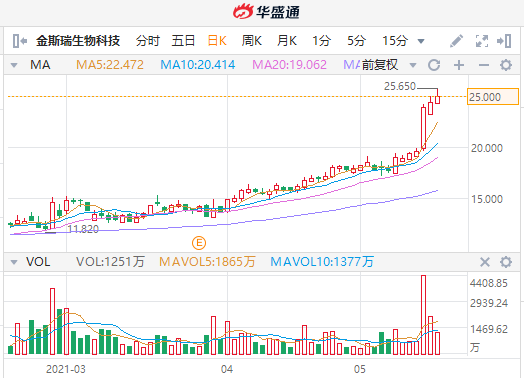Screen dimensions: 524x378
Task: Select the 5分 interval tab
Action: [x=356, y=41]
